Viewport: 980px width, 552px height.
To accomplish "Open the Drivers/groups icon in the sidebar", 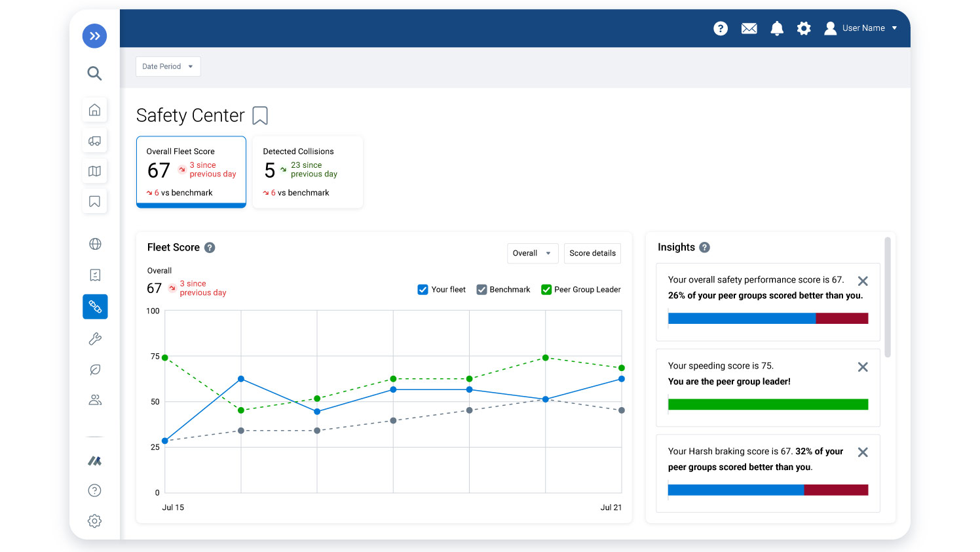I will tap(94, 399).
